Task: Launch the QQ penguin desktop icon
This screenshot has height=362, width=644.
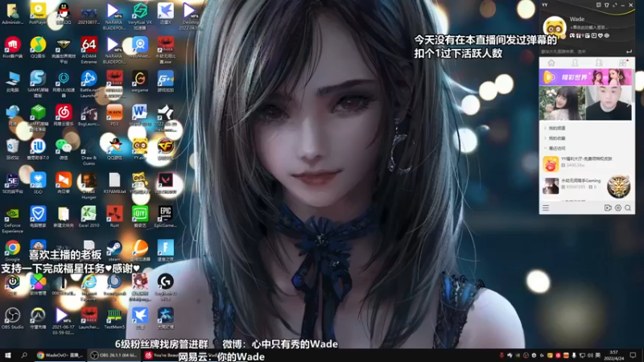Action: 64,13
